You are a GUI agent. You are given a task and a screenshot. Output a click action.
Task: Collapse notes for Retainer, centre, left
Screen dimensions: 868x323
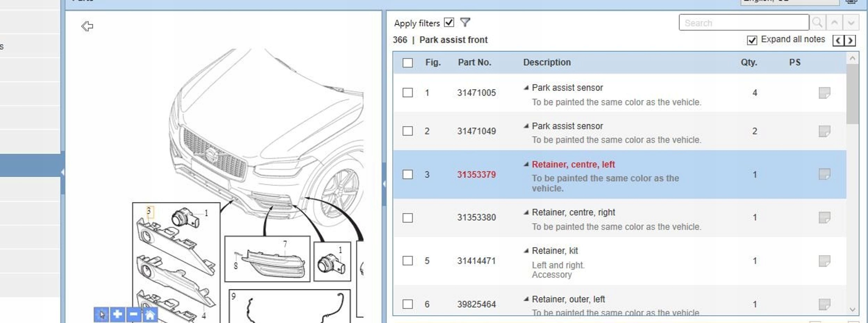coord(526,164)
